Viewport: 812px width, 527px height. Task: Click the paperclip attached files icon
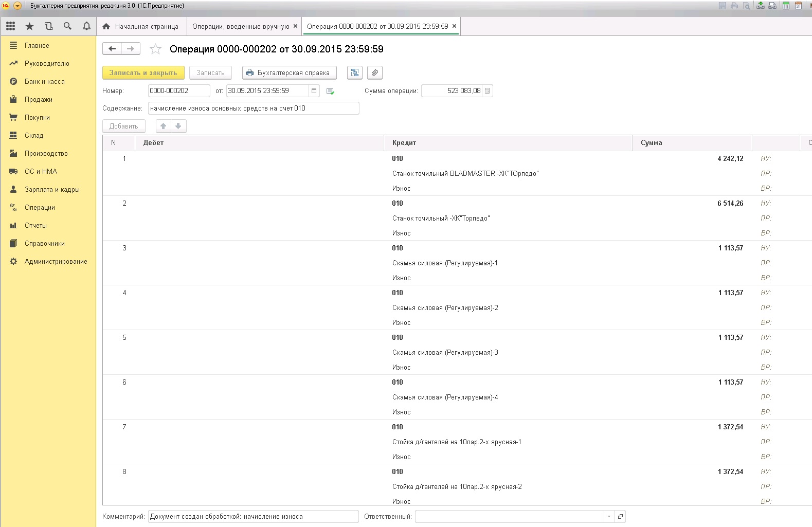[375, 73]
